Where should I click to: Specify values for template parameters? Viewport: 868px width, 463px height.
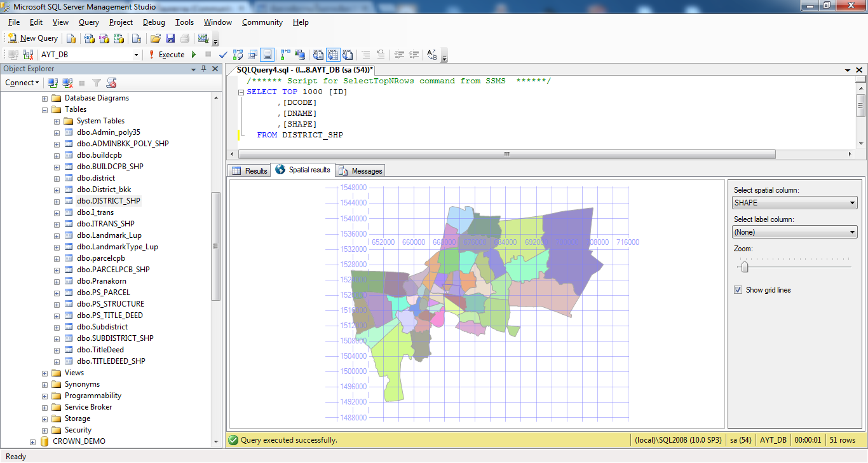(x=431, y=55)
